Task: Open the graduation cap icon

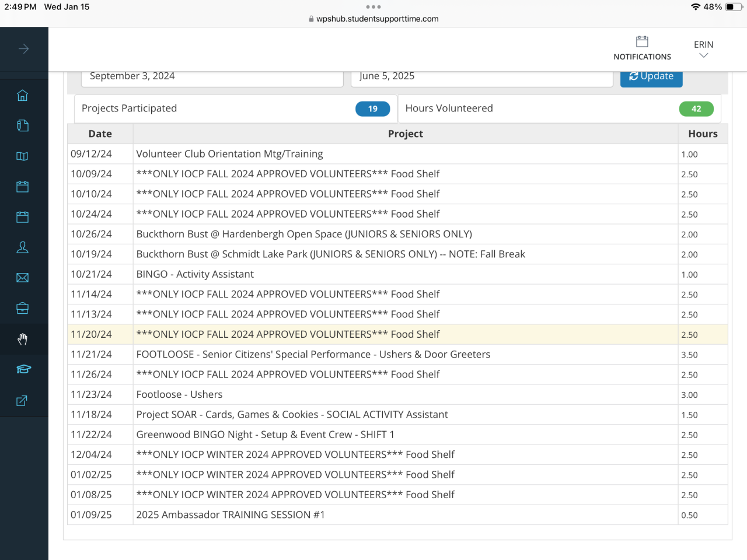Action: [x=23, y=369]
